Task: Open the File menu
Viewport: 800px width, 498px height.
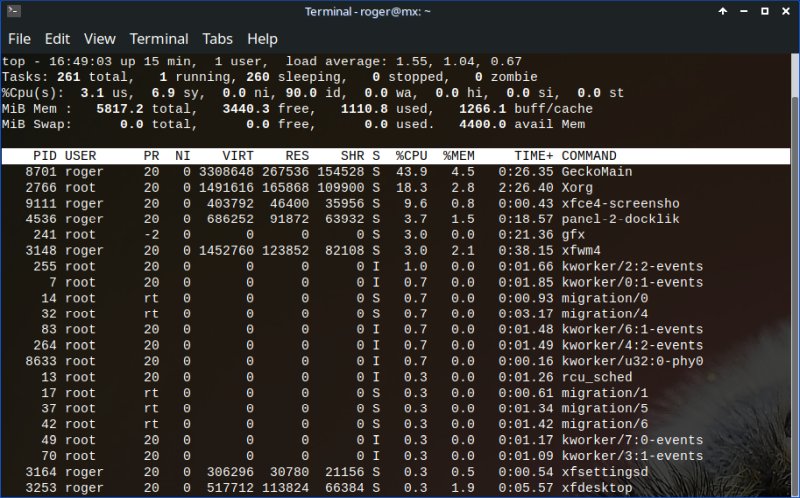Action: (x=19, y=39)
